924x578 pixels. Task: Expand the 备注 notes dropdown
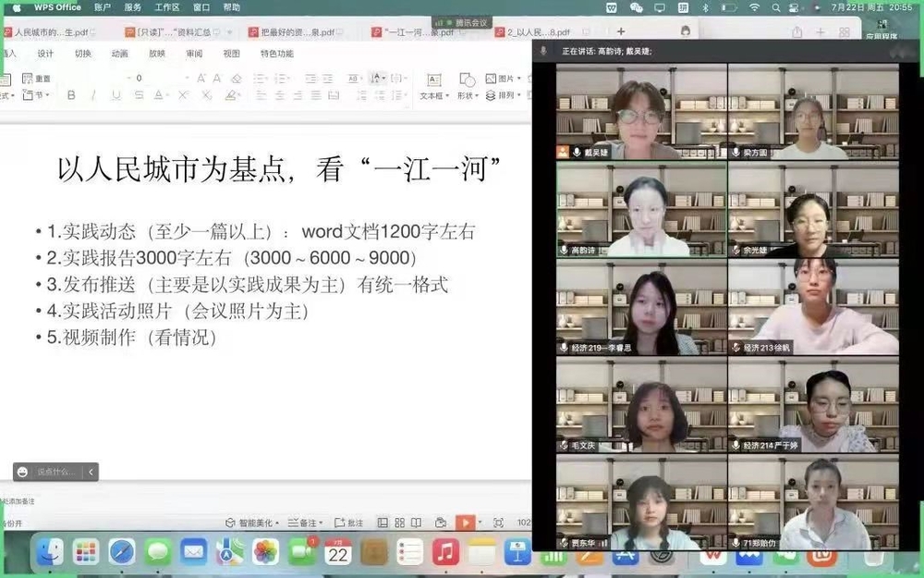pyautogui.click(x=321, y=523)
